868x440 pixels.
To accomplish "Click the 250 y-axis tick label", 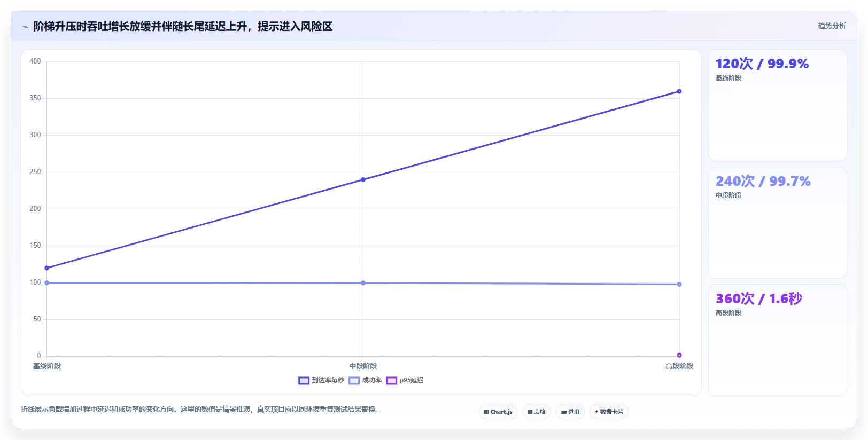I will click(x=35, y=172).
